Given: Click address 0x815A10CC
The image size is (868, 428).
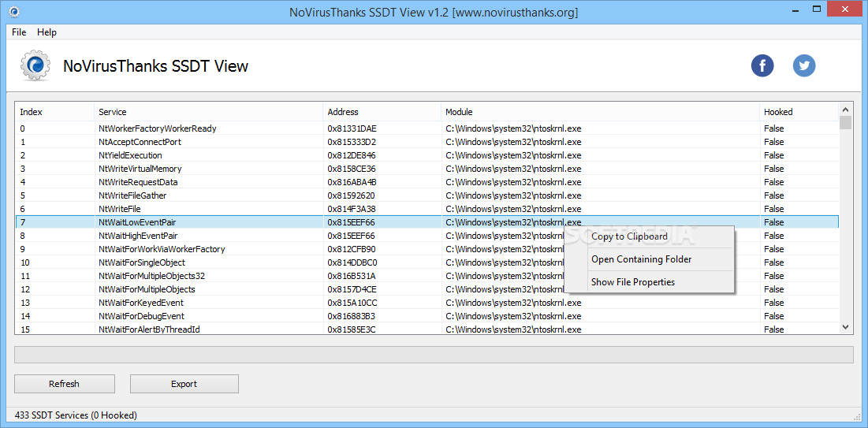Looking at the screenshot, I should 352,303.
